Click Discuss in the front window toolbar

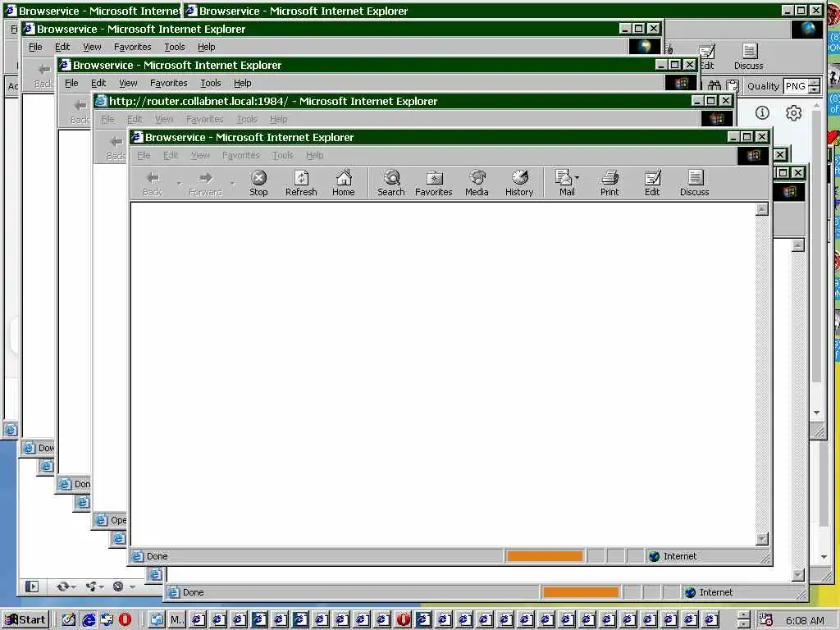coord(694,183)
